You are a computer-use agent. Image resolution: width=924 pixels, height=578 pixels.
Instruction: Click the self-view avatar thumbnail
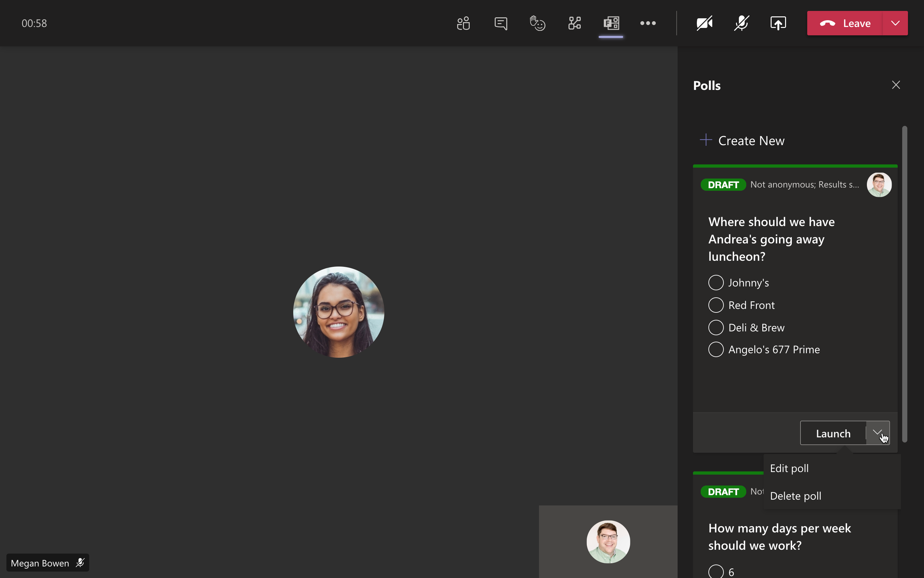tap(608, 542)
